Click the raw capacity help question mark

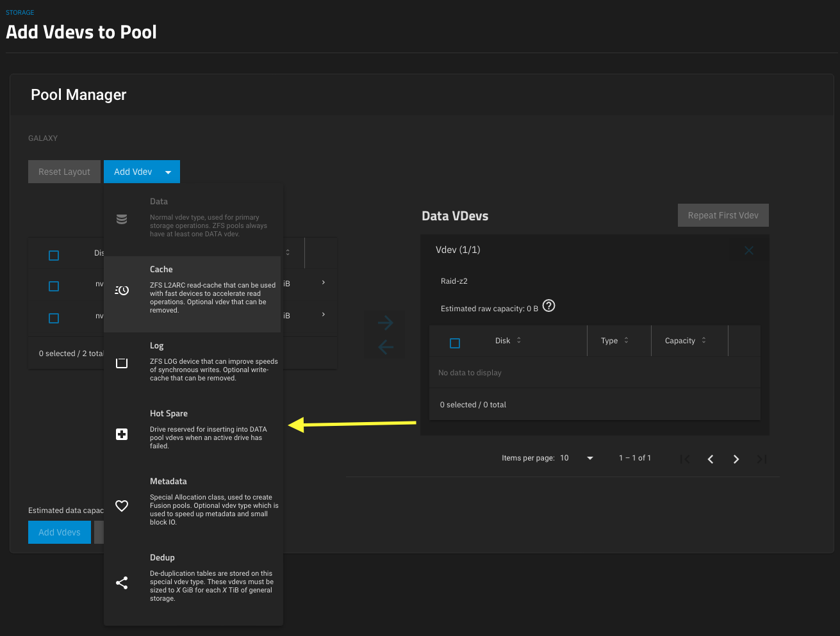pyautogui.click(x=549, y=306)
